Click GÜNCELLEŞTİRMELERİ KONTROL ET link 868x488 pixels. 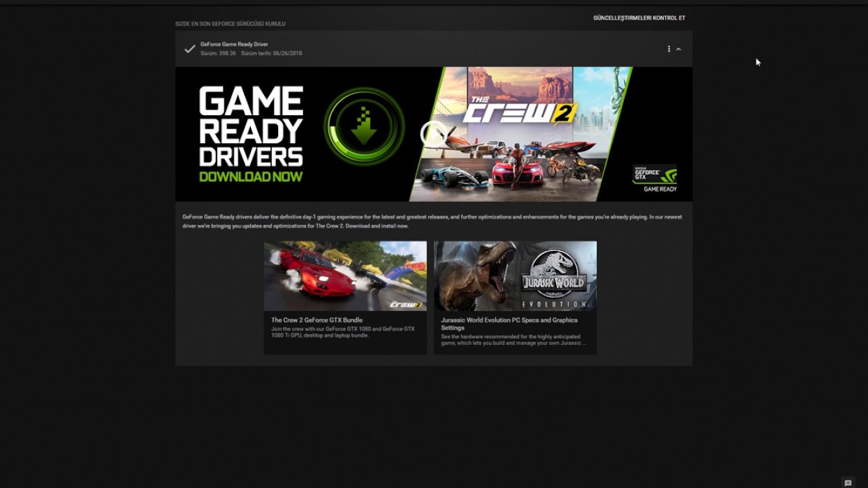pos(639,18)
